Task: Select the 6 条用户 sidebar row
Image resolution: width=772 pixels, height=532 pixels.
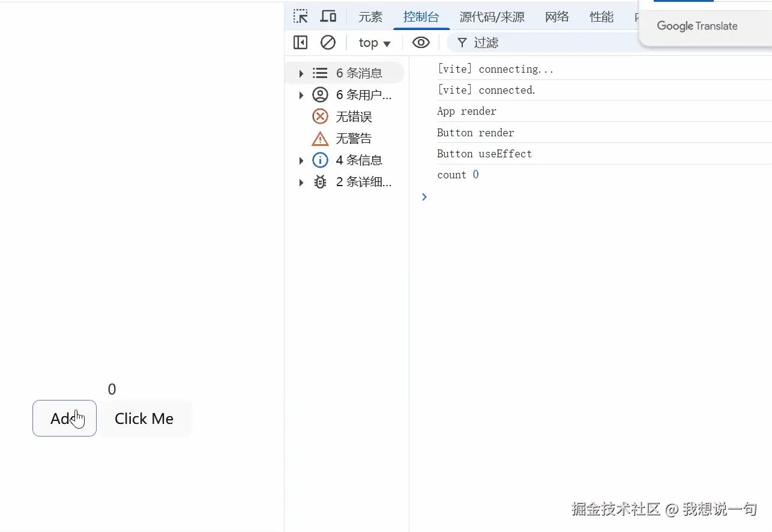Action: 345,95
